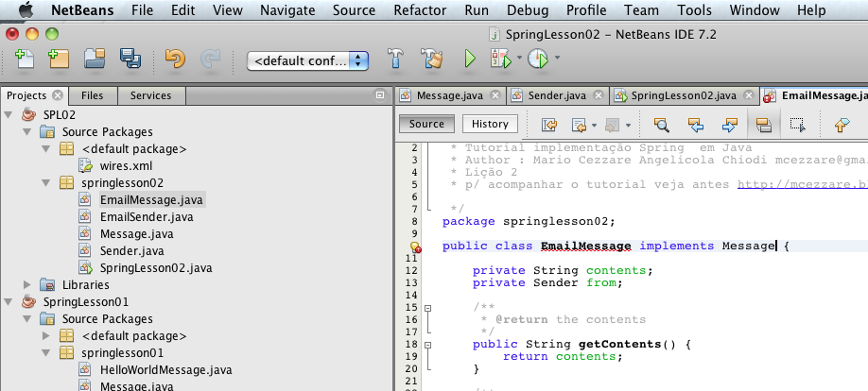Open a project with Open Project icon
868x391 pixels.
[x=95, y=59]
